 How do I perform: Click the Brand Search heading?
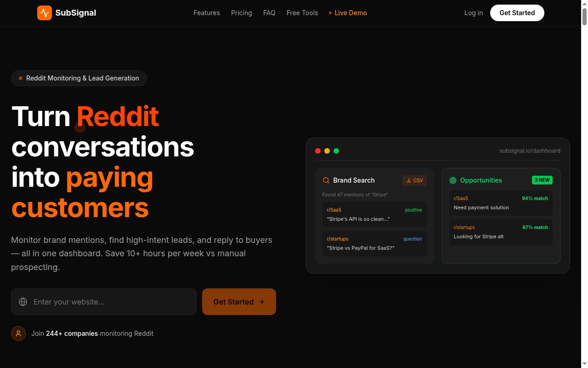coord(354,180)
